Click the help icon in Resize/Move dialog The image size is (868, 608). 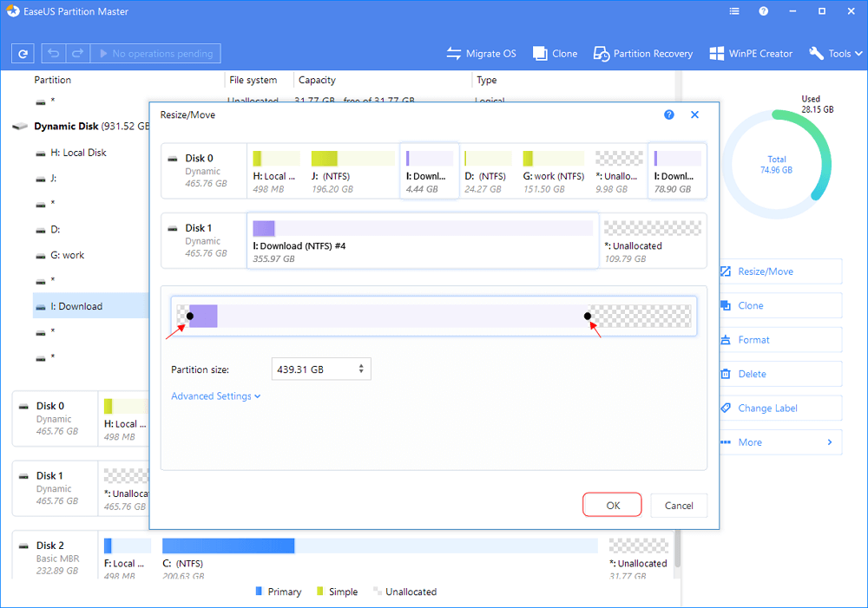[x=669, y=114]
